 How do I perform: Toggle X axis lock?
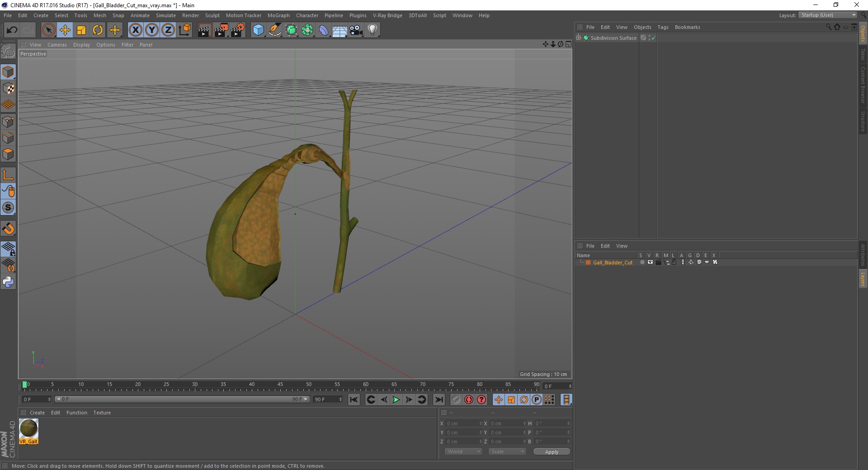point(135,30)
